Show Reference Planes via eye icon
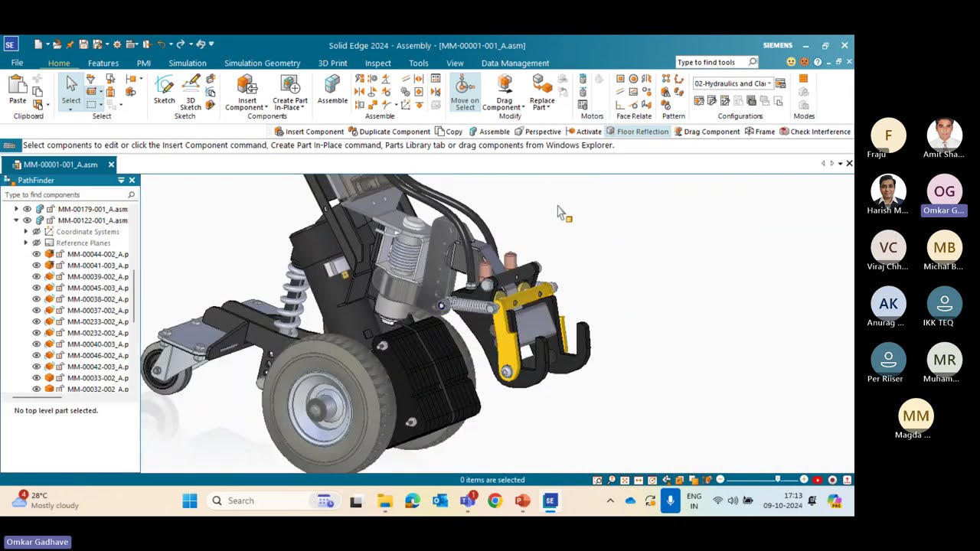Viewport: 980px width, 551px height. 36,243
